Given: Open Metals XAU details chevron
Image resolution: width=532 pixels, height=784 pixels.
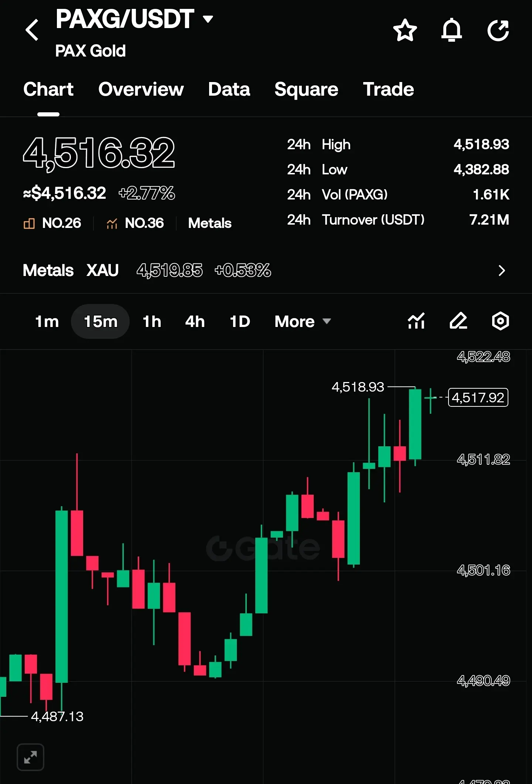Looking at the screenshot, I should pos(501,270).
